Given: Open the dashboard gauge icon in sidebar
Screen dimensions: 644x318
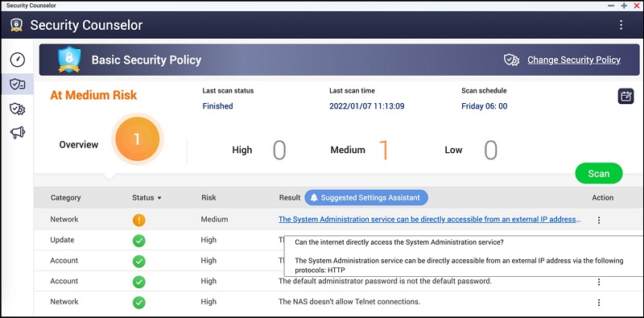Looking at the screenshot, I should [x=17, y=60].
